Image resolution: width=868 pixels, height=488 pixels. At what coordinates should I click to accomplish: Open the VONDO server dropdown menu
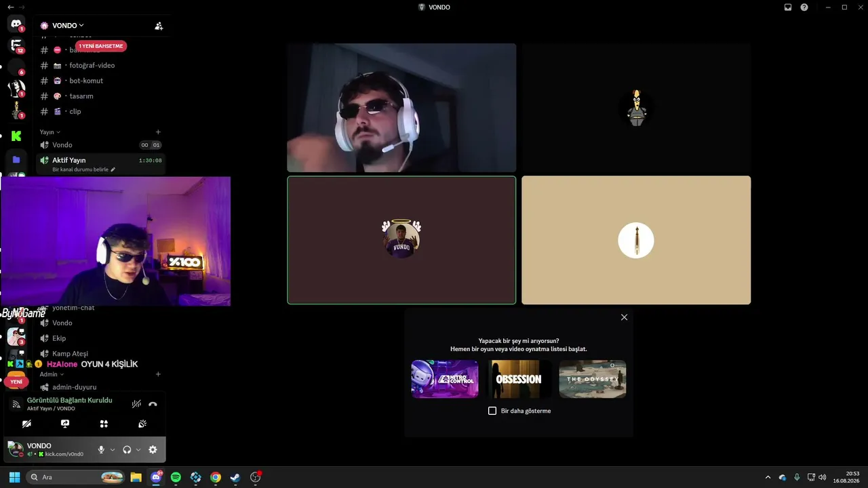(68, 26)
